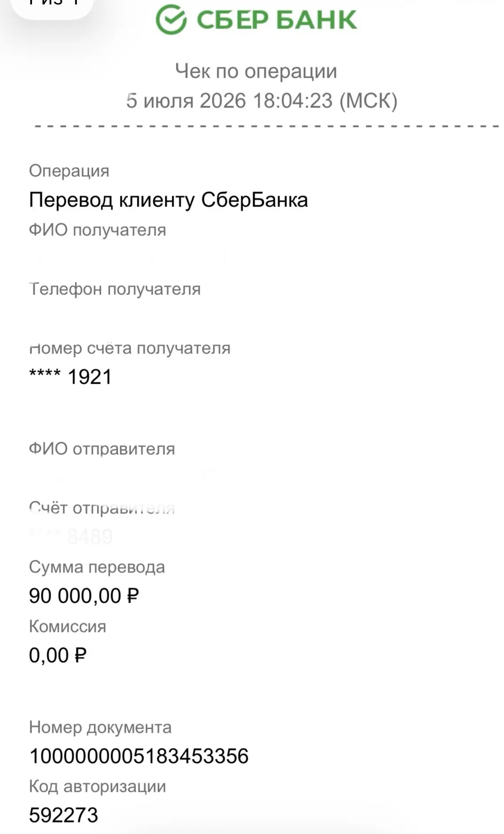Click the Операция label
The height and width of the screenshot is (834, 504).
click(x=69, y=171)
